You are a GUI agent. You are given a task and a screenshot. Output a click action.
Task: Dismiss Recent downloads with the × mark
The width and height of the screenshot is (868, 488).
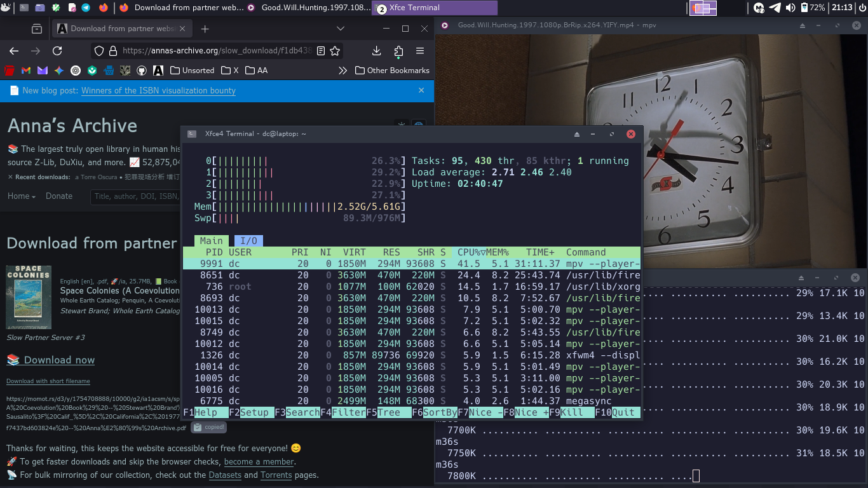(10, 177)
